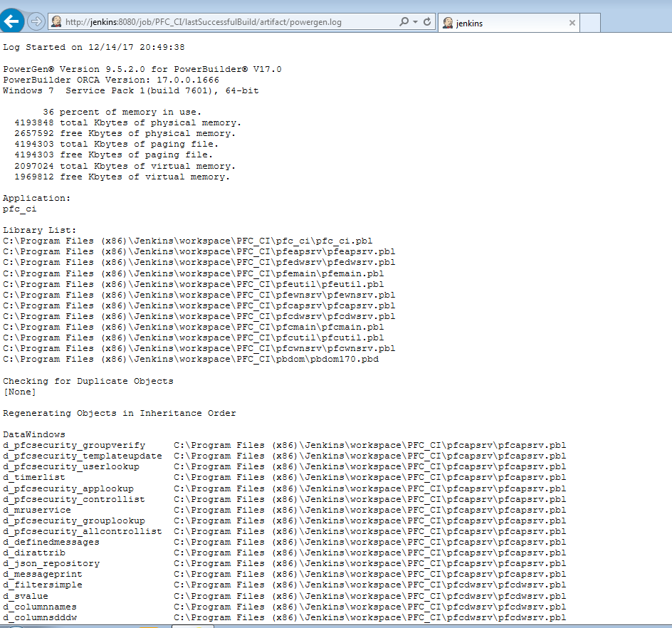Click the d_filtersimple object name
672x628 pixels.
43,585
